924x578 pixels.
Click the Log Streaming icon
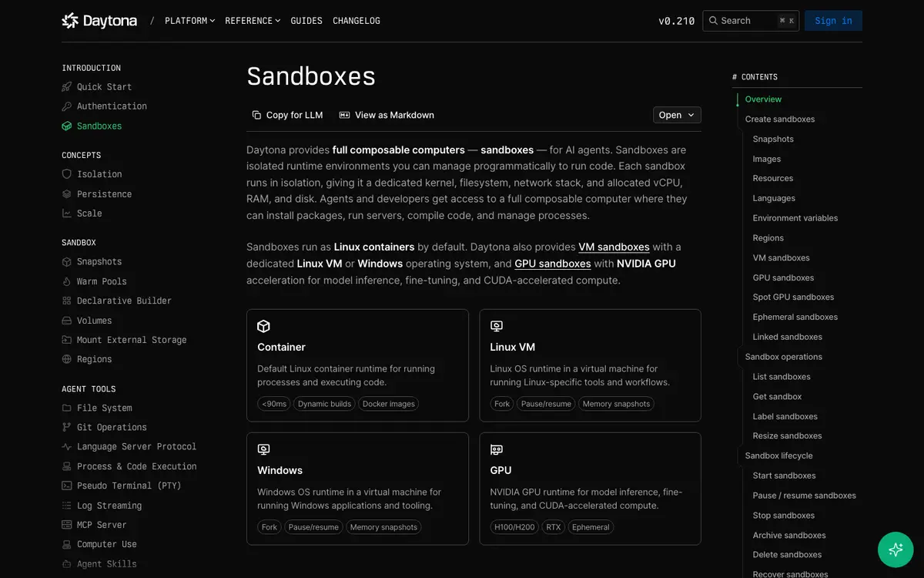67,506
